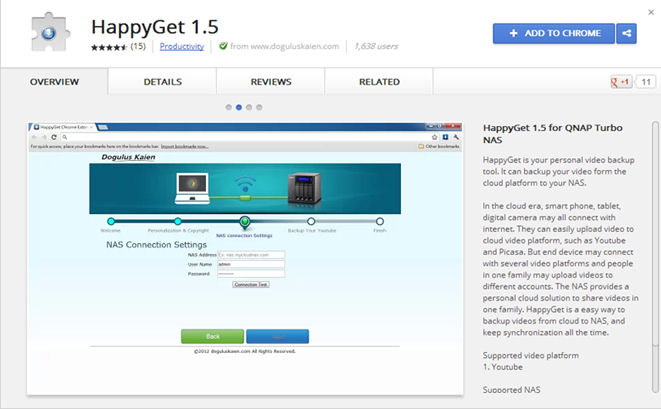
Task: Click the HappyGet 1.5 for QNAP Turbo NAS heading
Action: [x=553, y=134]
